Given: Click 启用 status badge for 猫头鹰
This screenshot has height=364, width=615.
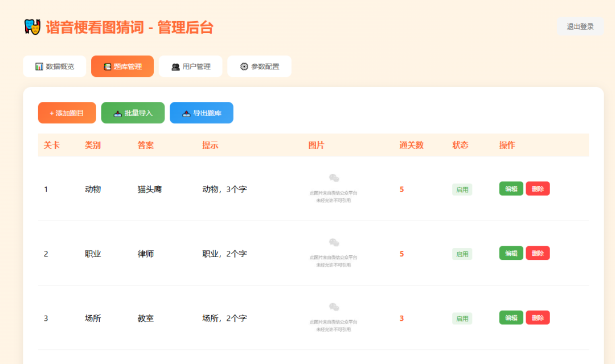Looking at the screenshot, I should [462, 189].
